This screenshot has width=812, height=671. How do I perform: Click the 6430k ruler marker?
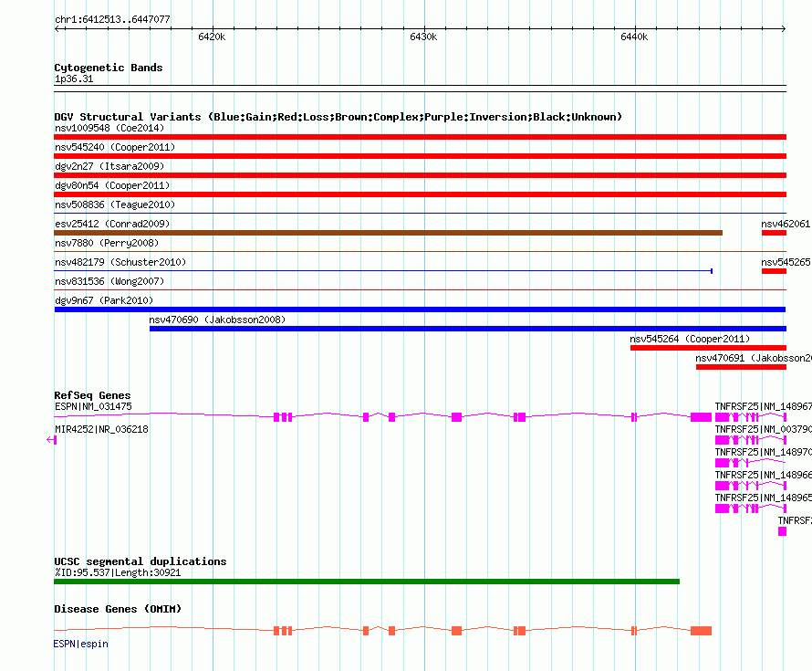click(x=423, y=37)
